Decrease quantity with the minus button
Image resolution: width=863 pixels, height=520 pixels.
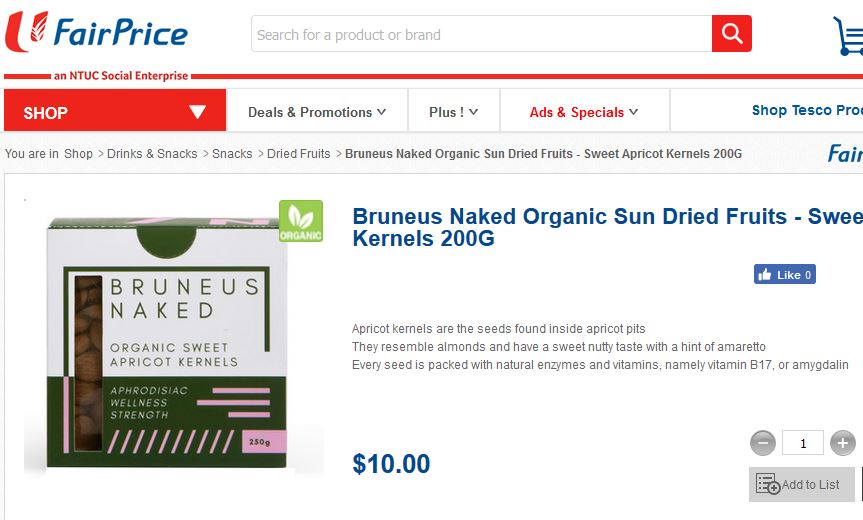[x=763, y=443]
